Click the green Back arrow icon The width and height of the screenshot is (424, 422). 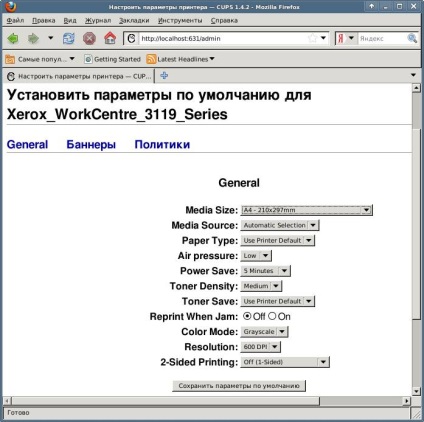pos(13,39)
